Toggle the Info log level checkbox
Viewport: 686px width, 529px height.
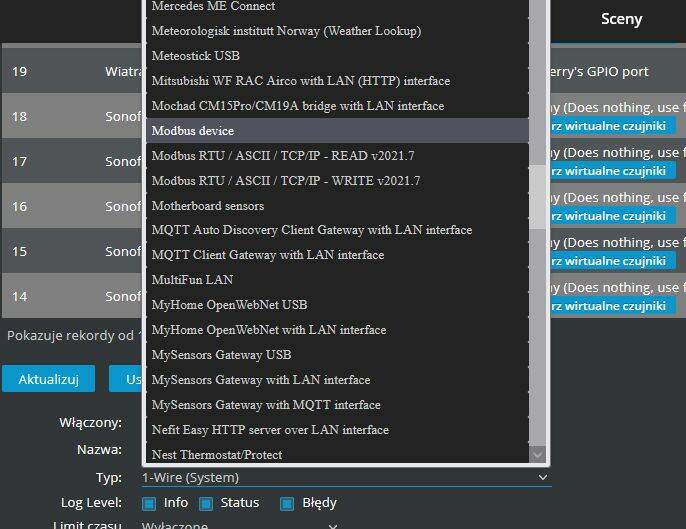(149, 504)
